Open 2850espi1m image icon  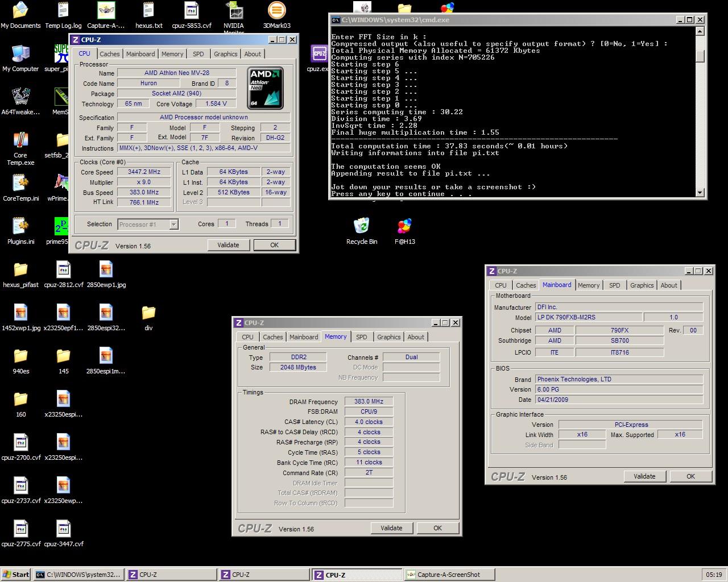106,360
